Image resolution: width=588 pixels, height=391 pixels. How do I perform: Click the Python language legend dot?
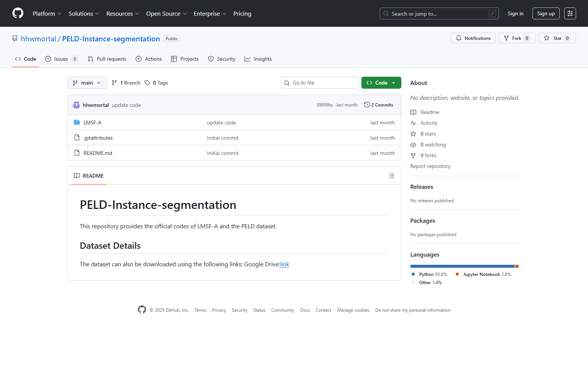click(413, 274)
